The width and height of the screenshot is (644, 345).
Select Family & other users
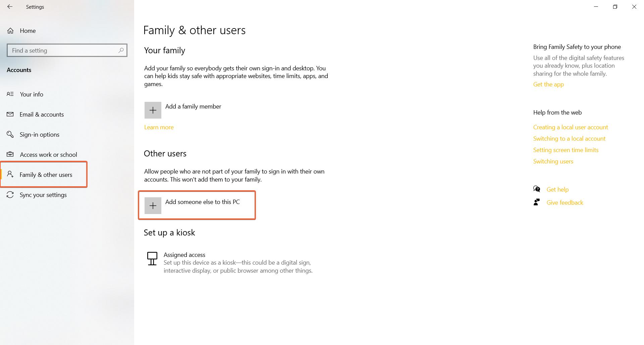[46, 175]
